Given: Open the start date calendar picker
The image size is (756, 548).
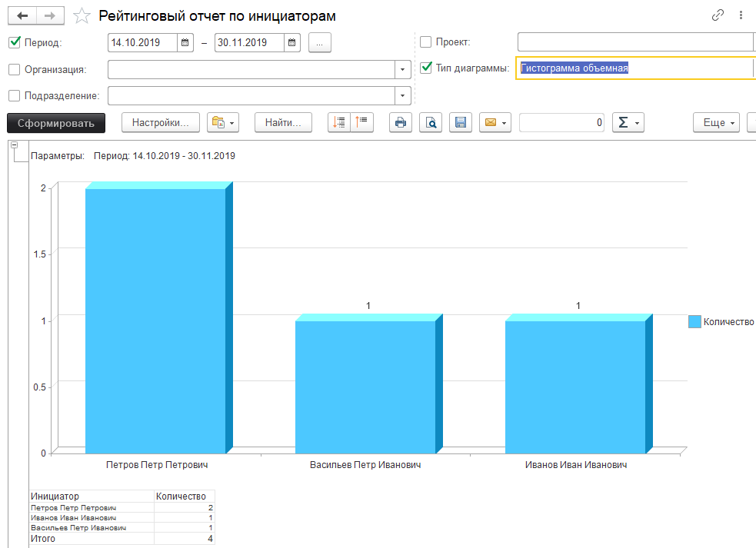Looking at the screenshot, I should (185, 43).
